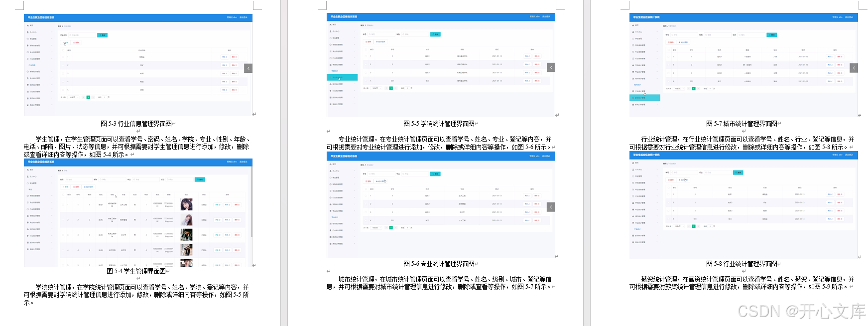The image size is (868, 326).
Task: Click first-row red delete button in Figure 5-4
Action: tap(237, 205)
